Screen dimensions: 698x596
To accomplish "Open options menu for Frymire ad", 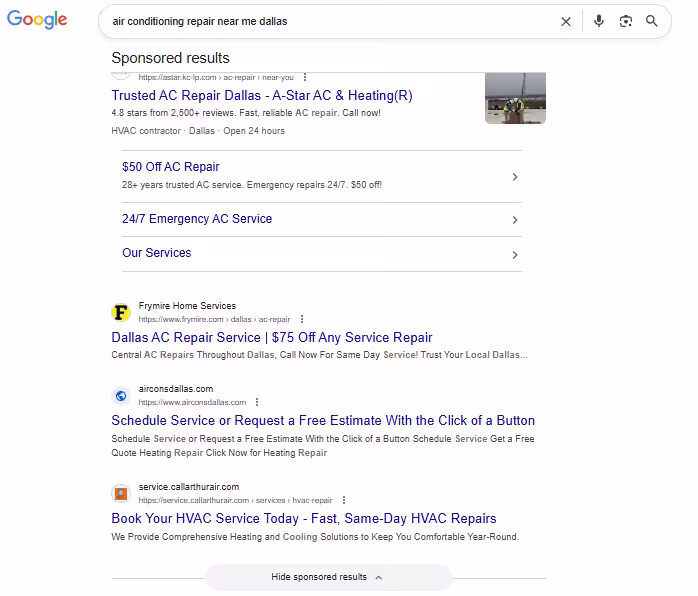I will click(x=302, y=319).
